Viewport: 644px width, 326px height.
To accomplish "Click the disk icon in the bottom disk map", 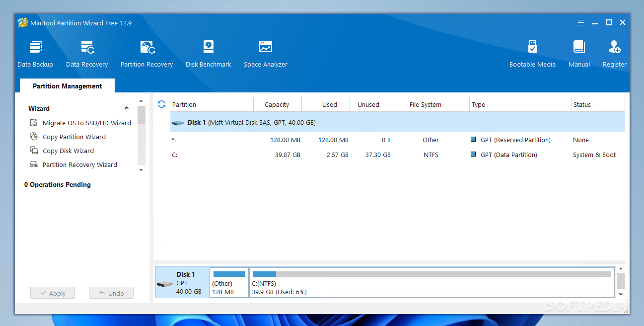I will point(165,284).
